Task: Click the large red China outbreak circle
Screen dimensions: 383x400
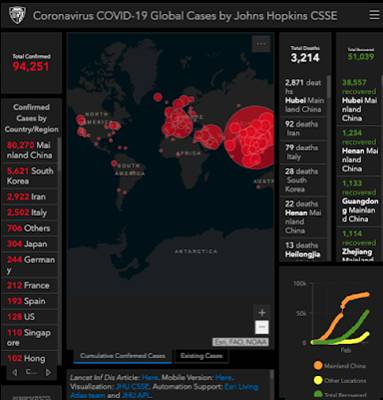Action: [x=251, y=138]
